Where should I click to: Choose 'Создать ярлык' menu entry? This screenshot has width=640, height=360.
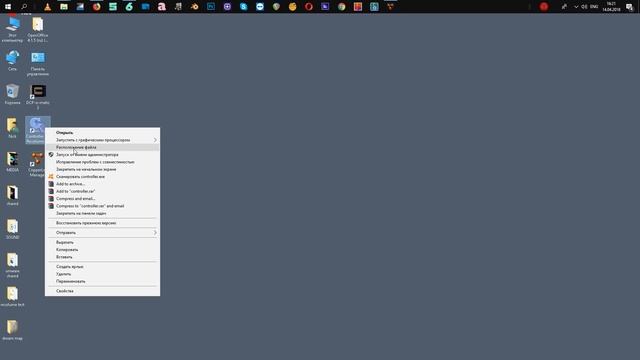coord(102,267)
